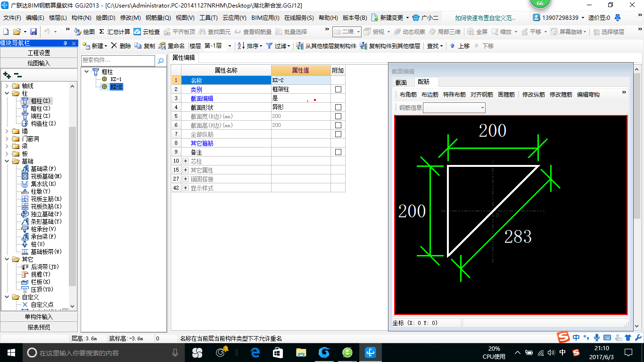Select 挑檐(T) tree item
The image size is (644, 362).
coord(36,274)
